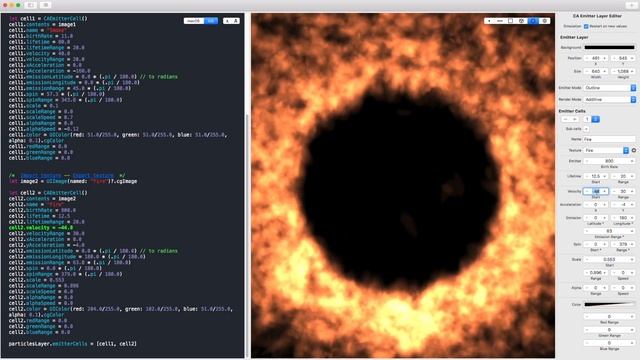Increment Scale Speed value
640x360 pixels.
pos(632,273)
